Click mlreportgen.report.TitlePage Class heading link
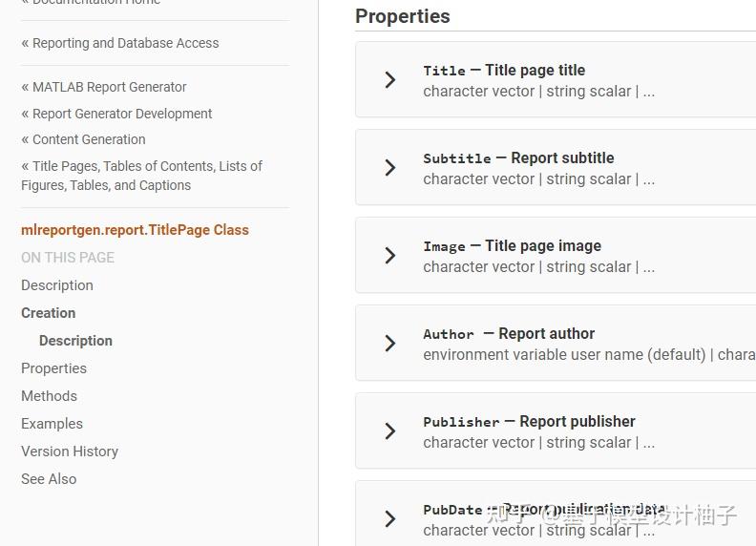 135,230
